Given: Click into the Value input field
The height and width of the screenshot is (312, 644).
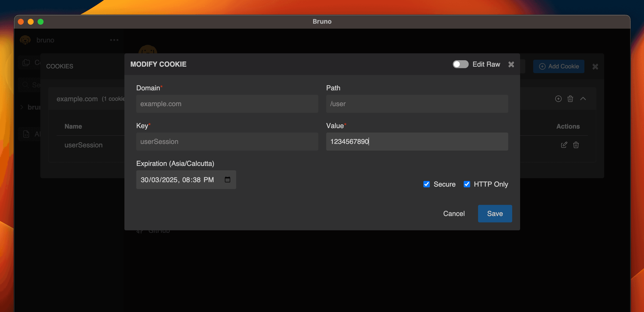Looking at the screenshot, I should tap(417, 141).
